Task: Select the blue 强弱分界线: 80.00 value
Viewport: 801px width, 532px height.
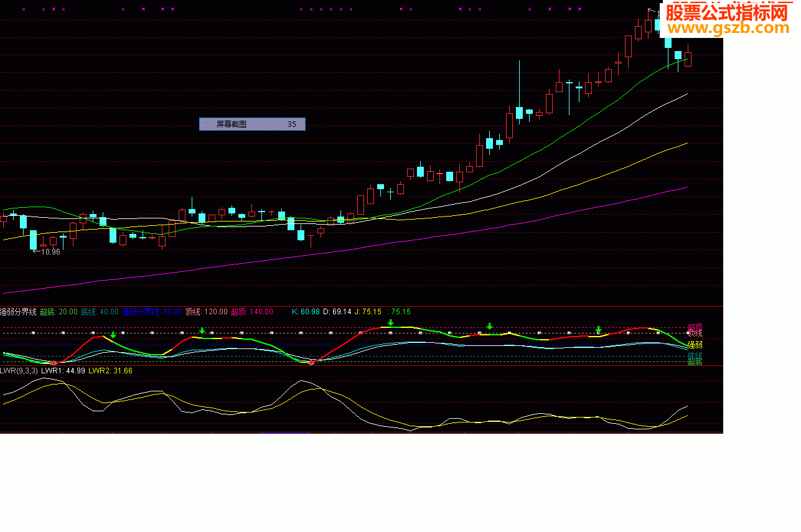Action: click(x=152, y=312)
